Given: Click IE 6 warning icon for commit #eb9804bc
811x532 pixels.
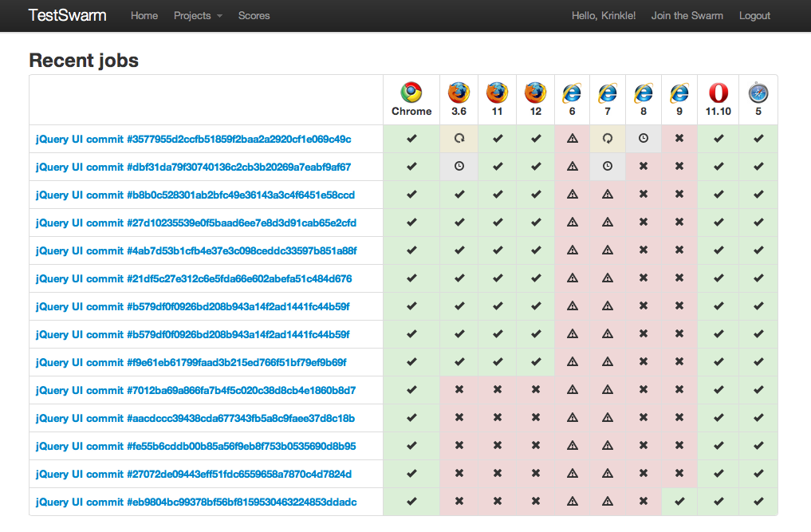Looking at the screenshot, I should [x=572, y=501].
